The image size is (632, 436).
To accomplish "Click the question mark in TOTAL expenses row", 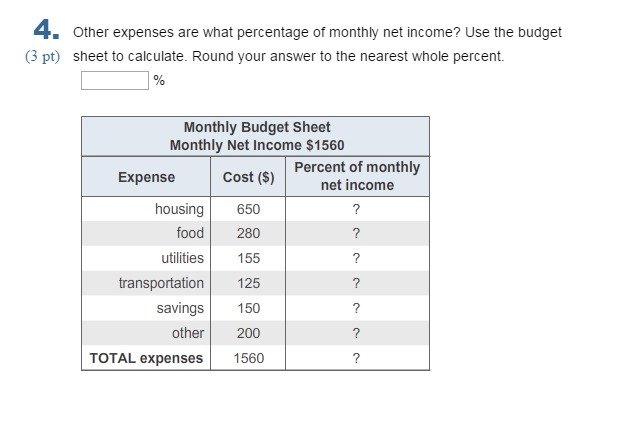I will tap(356, 358).
